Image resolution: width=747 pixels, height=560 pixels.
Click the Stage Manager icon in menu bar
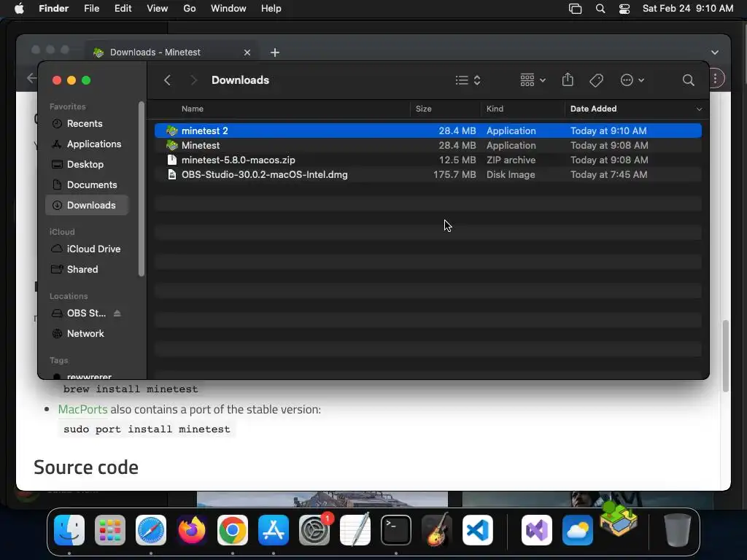tap(575, 9)
